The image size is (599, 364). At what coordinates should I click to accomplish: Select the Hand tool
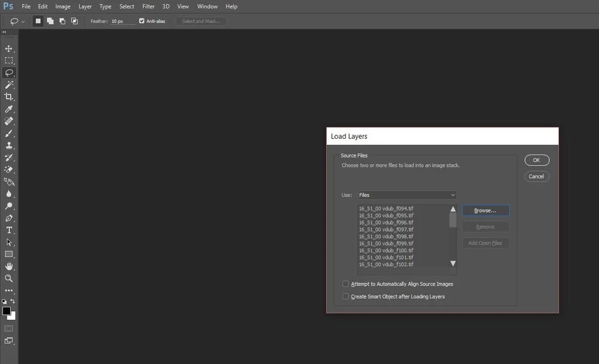tap(8, 266)
